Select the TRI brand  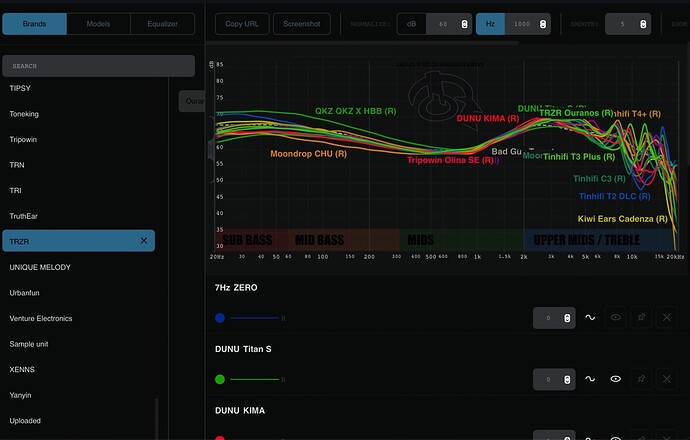(x=15, y=191)
